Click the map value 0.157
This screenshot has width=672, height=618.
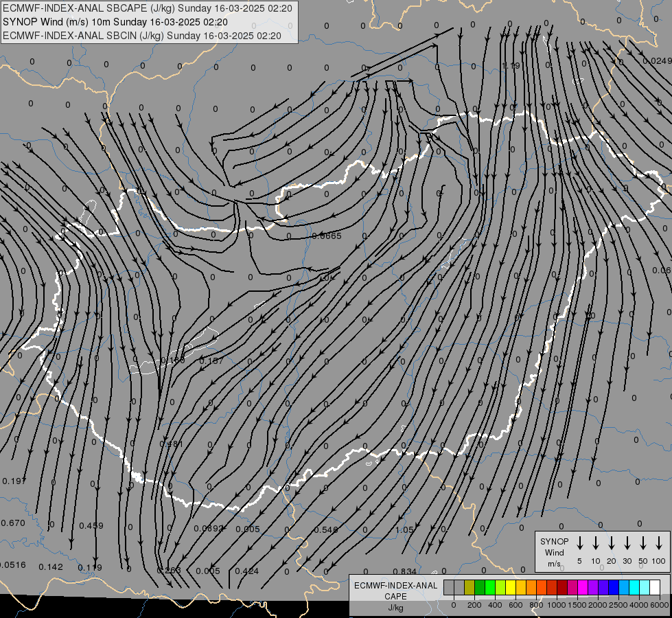(x=211, y=360)
